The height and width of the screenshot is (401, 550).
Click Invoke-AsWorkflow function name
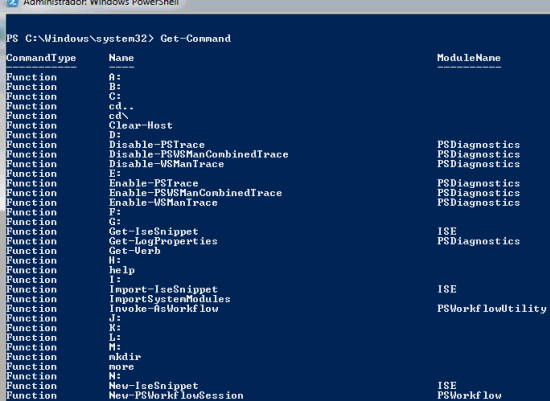point(163,309)
